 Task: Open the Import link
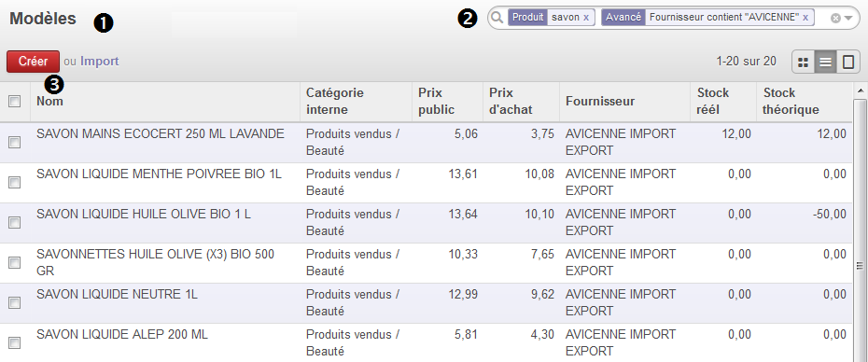[100, 62]
